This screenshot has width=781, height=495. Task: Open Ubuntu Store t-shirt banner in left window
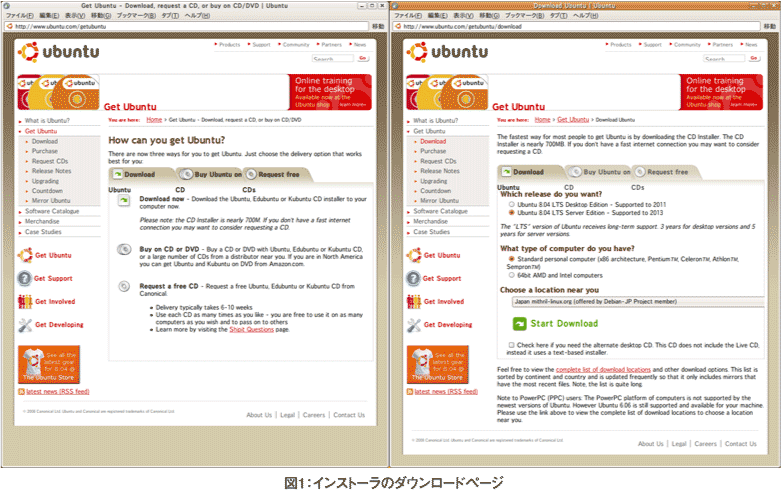coord(49,365)
